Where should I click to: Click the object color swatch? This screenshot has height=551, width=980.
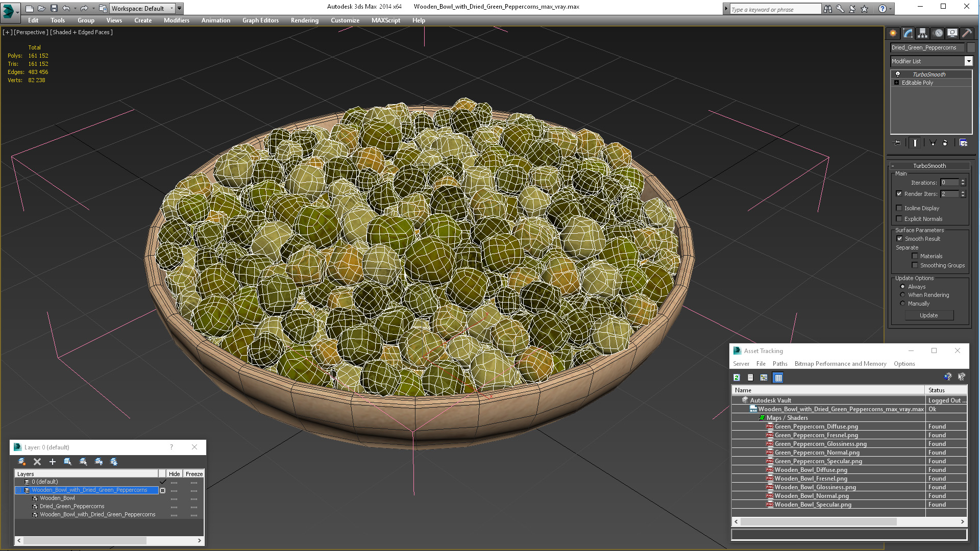pos(971,47)
